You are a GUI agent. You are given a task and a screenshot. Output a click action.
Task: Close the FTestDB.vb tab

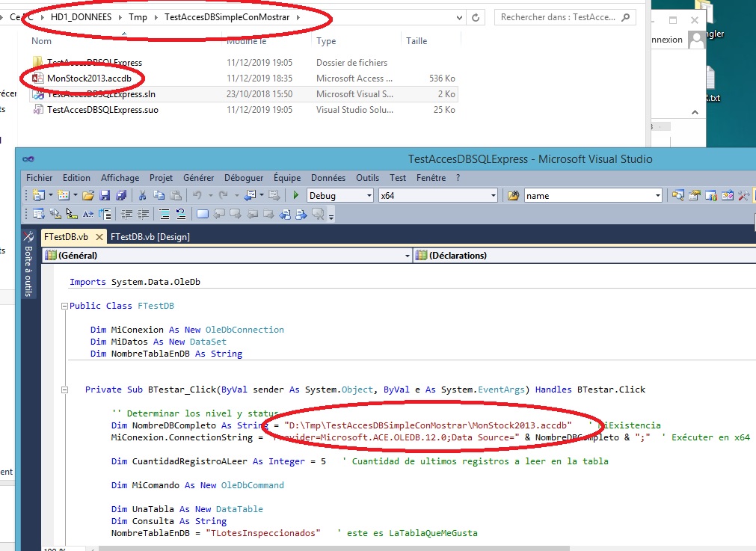[99, 237]
